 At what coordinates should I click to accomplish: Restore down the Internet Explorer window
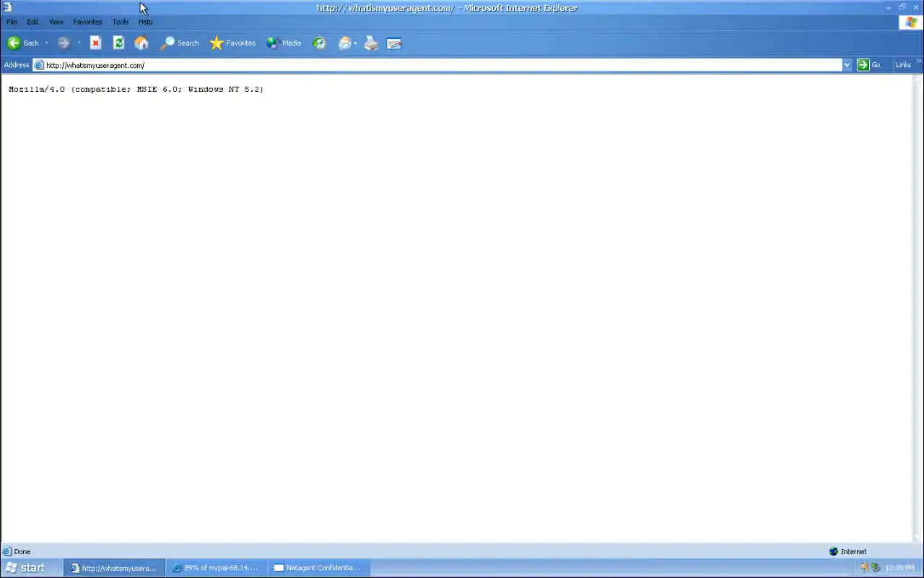(902, 7)
